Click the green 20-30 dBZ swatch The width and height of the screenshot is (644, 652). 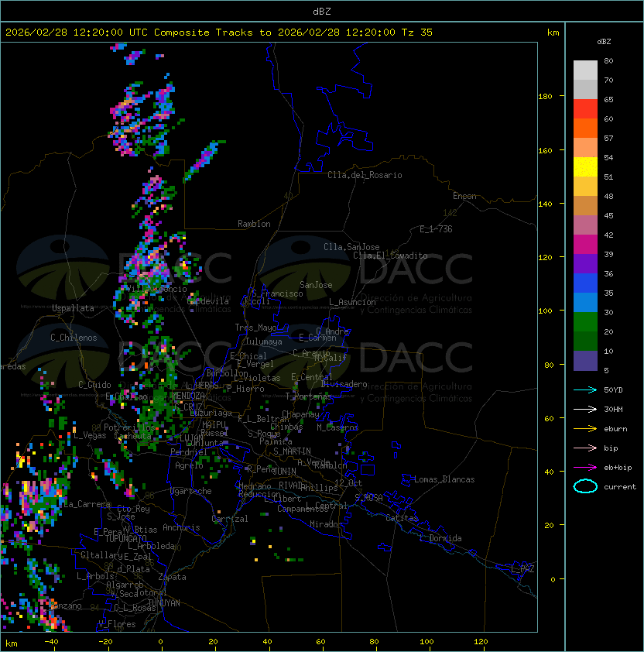pyautogui.click(x=585, y=322)
